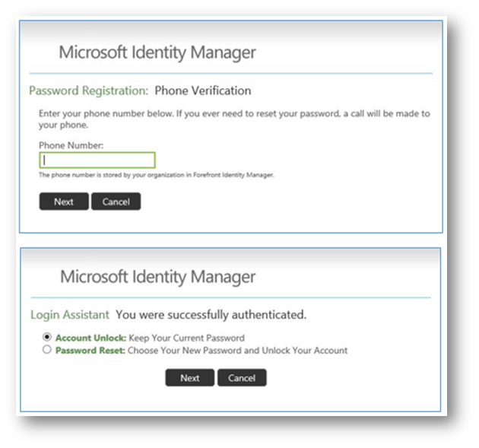Click the Forefront Identity Manager storage note

pyautogui.click(x=156, y=175)
